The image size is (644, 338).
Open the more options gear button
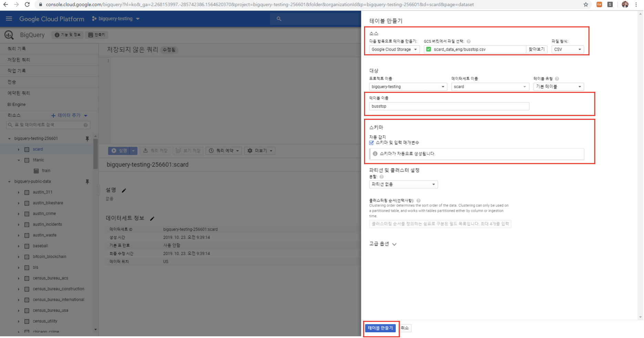click(x=260, y=151)
